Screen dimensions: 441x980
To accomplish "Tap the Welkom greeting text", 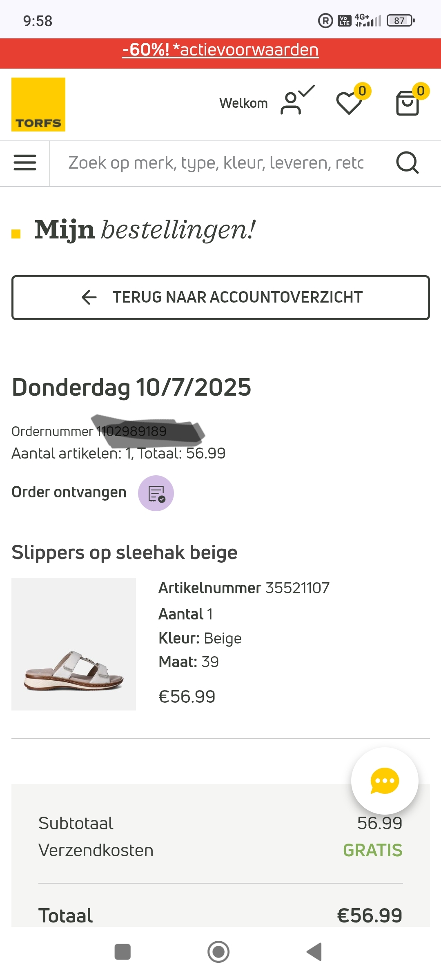I will [243, 103].
